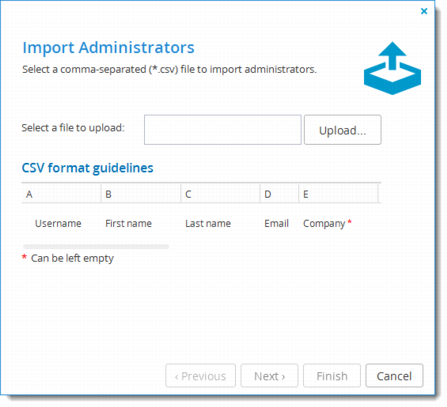This screenshot has width=447, height=407.
Task: Focus the file to upload text field
Action: (x=223, y=130)
